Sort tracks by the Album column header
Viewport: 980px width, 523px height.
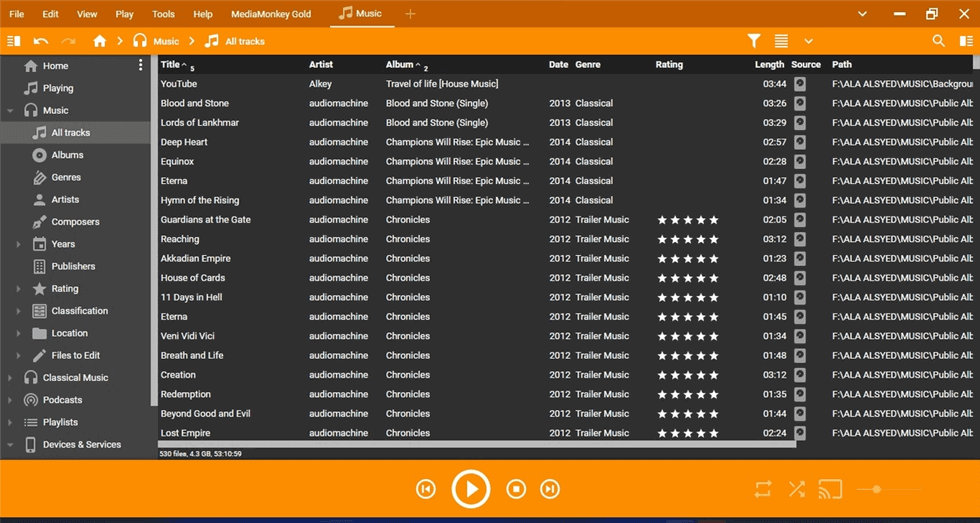[x=400, y=64]
